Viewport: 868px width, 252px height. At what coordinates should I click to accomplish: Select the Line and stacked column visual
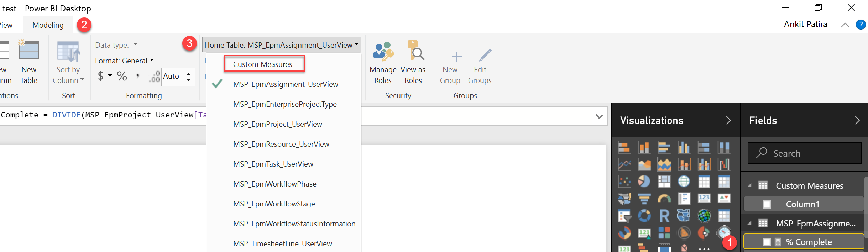(684, 164)
